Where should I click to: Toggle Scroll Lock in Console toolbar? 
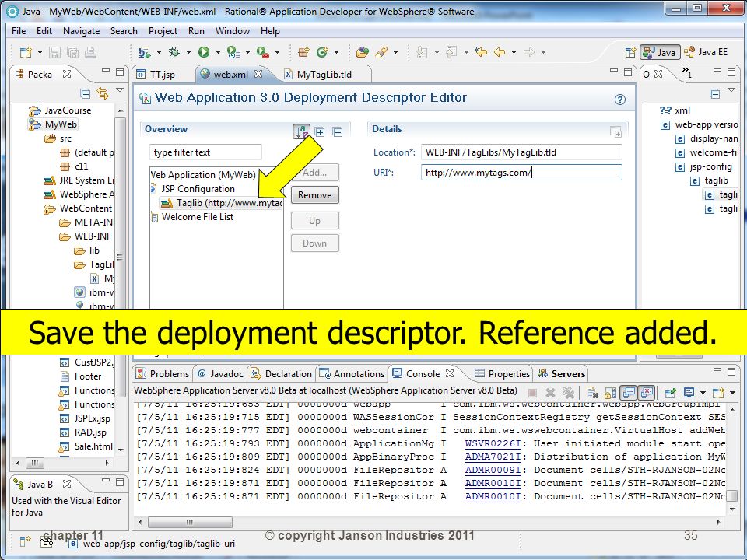(610, 392)
